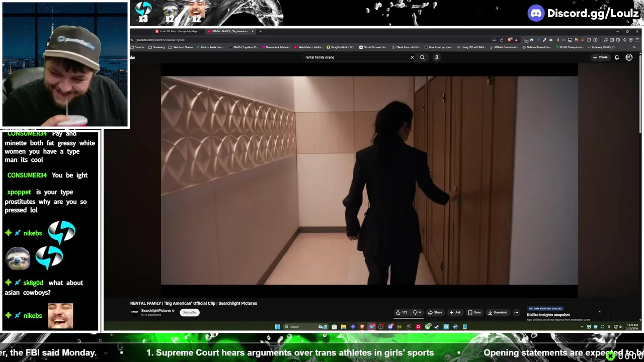
Task: Open File Explorer from the taskbar
Action: click(x=343, y=327)
